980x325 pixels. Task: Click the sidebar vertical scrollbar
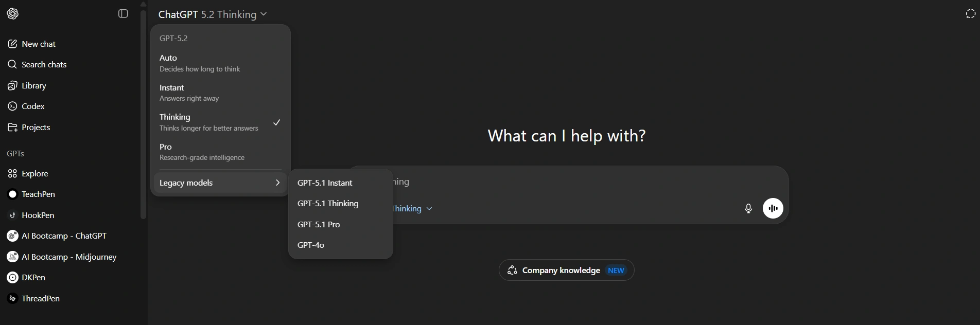coord(144,114)
